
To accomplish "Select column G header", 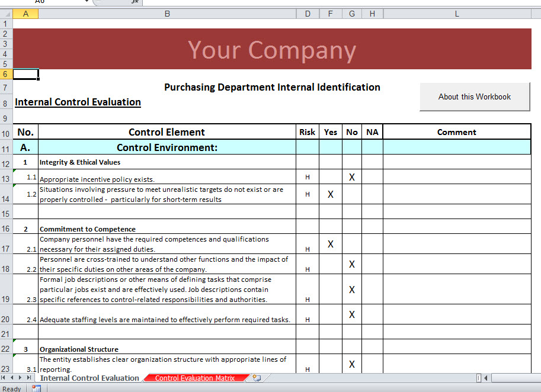I will [x=352, y=14].
